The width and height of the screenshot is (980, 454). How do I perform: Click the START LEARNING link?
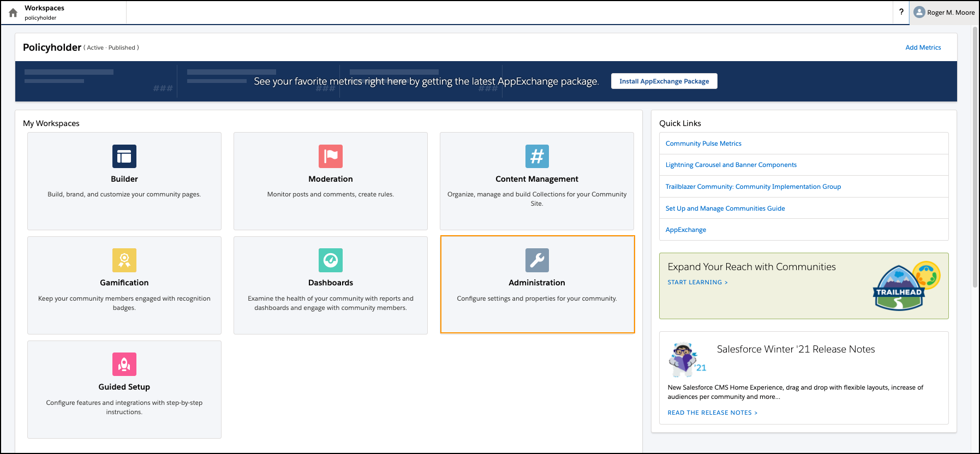click(x=697, y=282)
